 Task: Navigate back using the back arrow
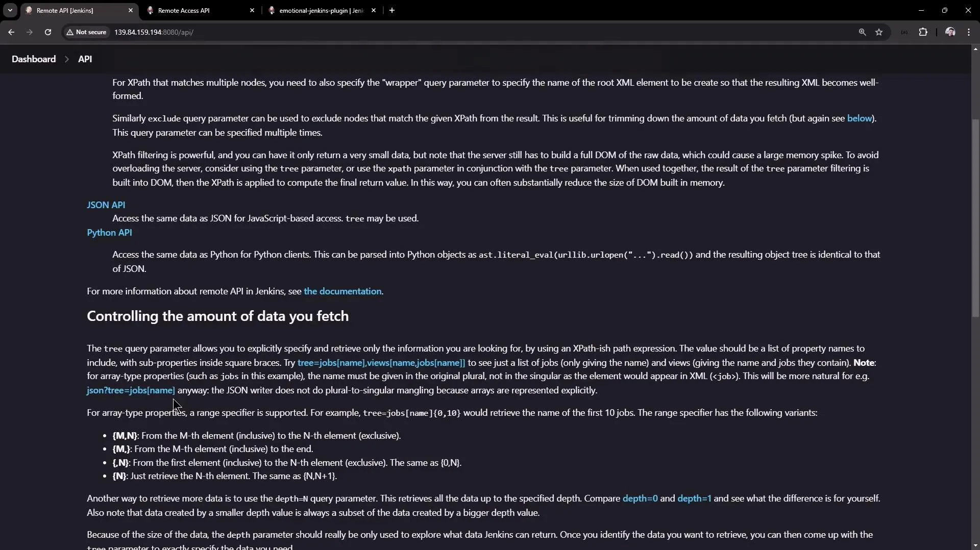11,32
